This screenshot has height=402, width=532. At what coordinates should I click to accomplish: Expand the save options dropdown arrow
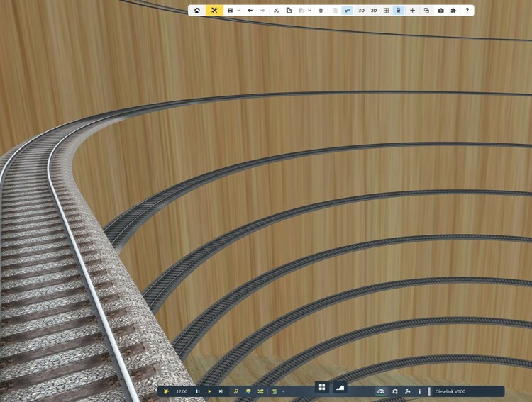(x=239, y=11)
